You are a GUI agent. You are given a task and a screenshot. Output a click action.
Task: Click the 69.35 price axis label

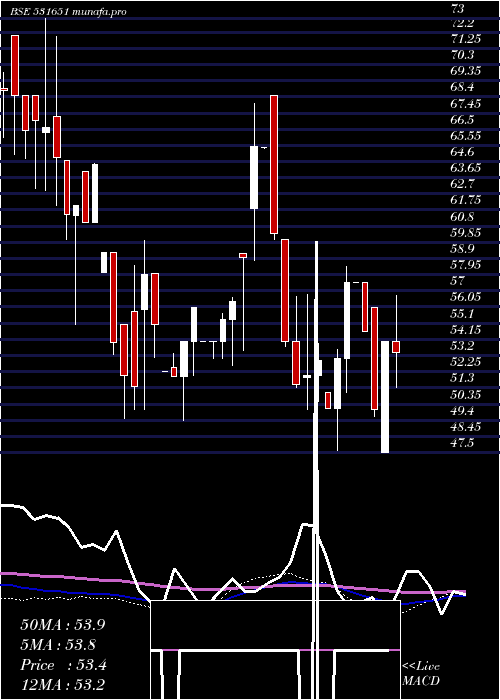point(466,71)
